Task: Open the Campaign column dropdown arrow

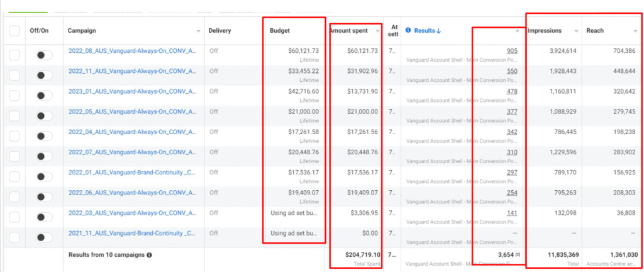Action: (x=198, y=31)
